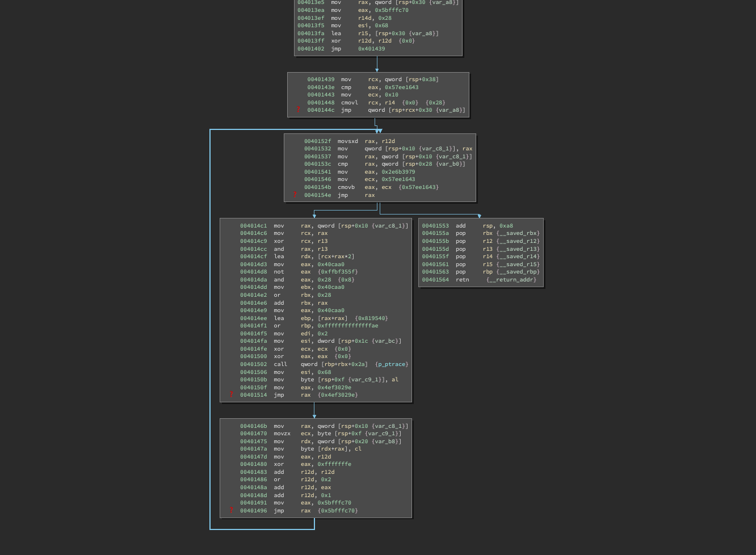Select __return_addr variable token
This screenshot has width=756, height=555.
[x=511, y=280]
